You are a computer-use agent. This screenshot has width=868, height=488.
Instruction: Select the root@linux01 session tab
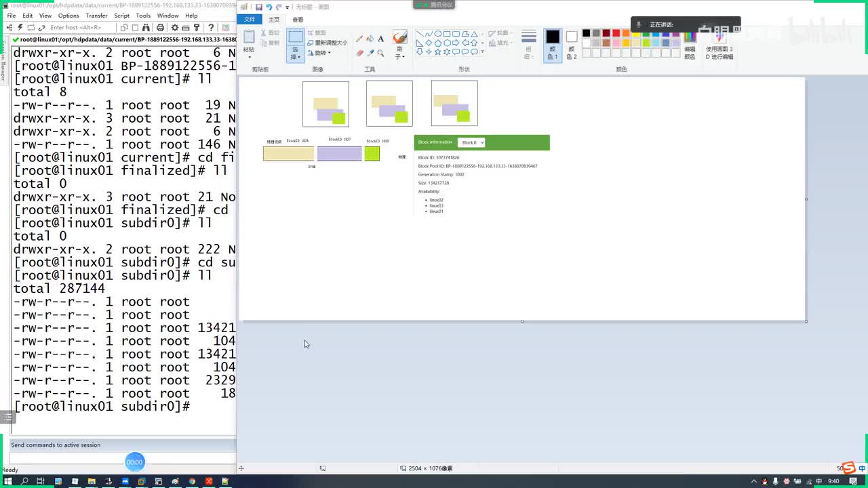124,39
